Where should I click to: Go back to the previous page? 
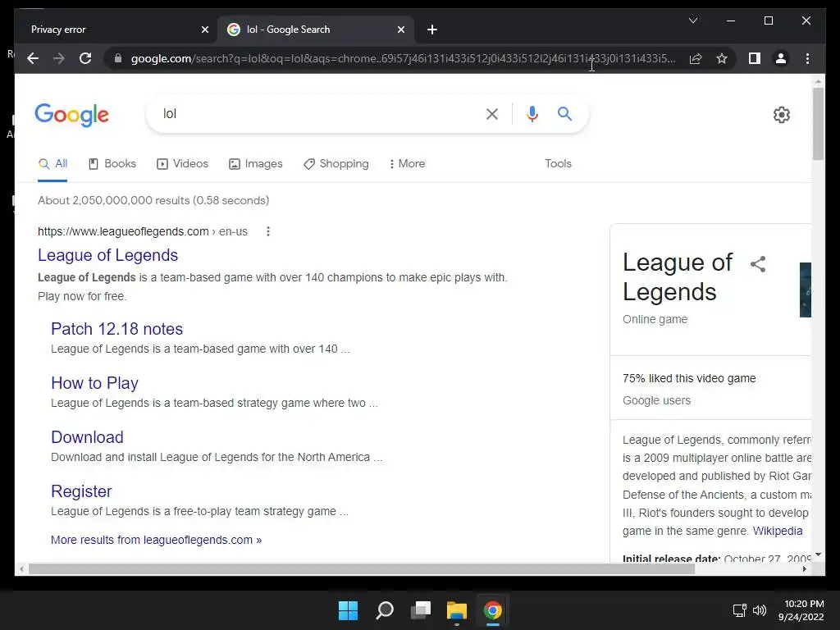coord(33,58)
